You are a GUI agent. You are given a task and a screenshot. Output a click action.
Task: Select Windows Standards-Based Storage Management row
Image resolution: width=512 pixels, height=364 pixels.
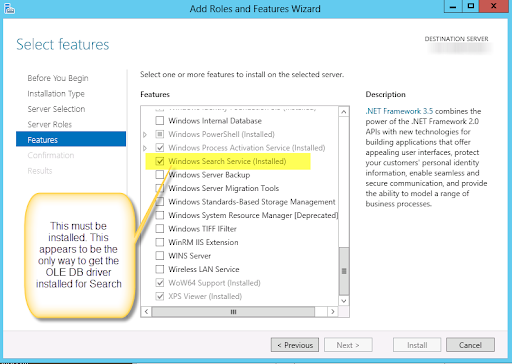coord(252,202)
